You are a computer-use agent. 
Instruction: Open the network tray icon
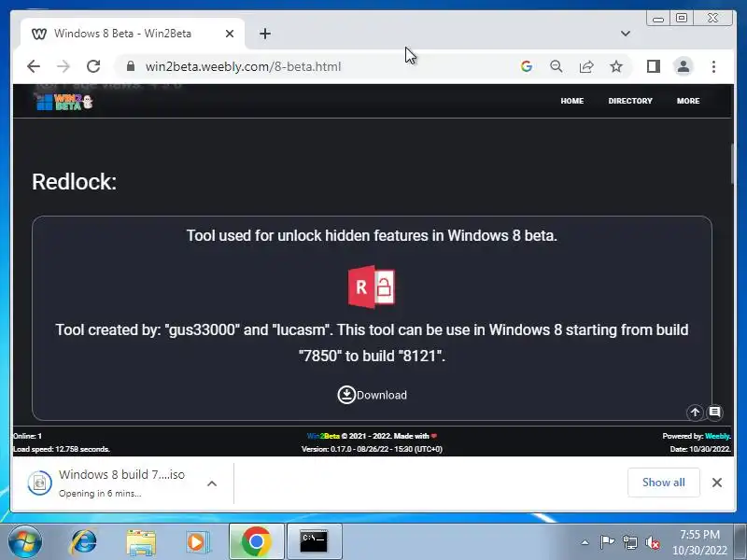click(x=629, y=542)
